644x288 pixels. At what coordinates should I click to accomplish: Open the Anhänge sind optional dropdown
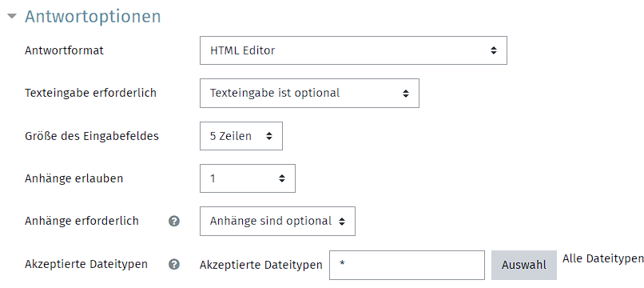click(x=277, y=221)
